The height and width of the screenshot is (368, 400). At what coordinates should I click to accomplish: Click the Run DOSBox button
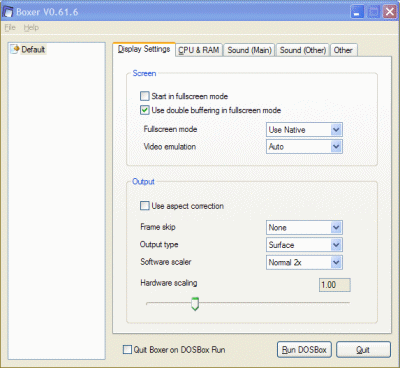click(304, 350)
